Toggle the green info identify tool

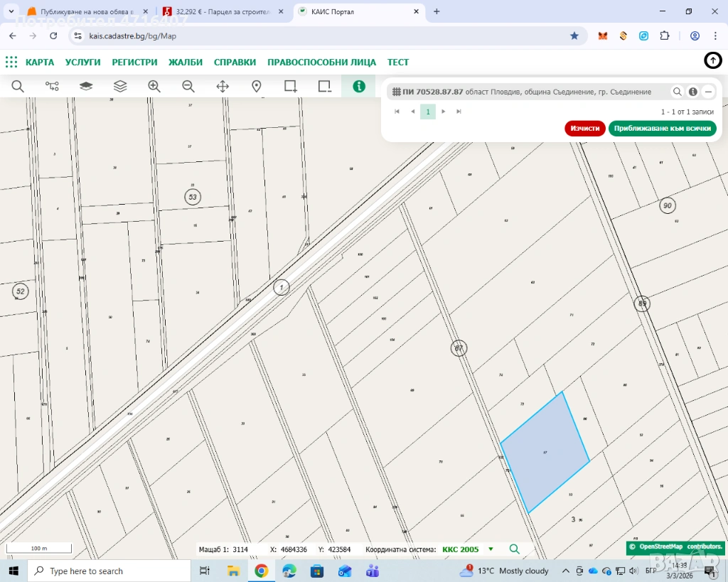point(359,86)
